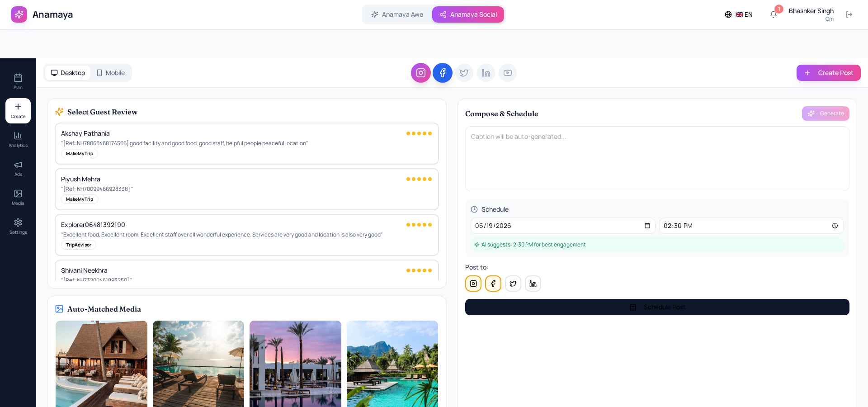The width and height of the screenshot is (868, 407).
Task: Click the Create Post button
Action: (x=829, y=73)
